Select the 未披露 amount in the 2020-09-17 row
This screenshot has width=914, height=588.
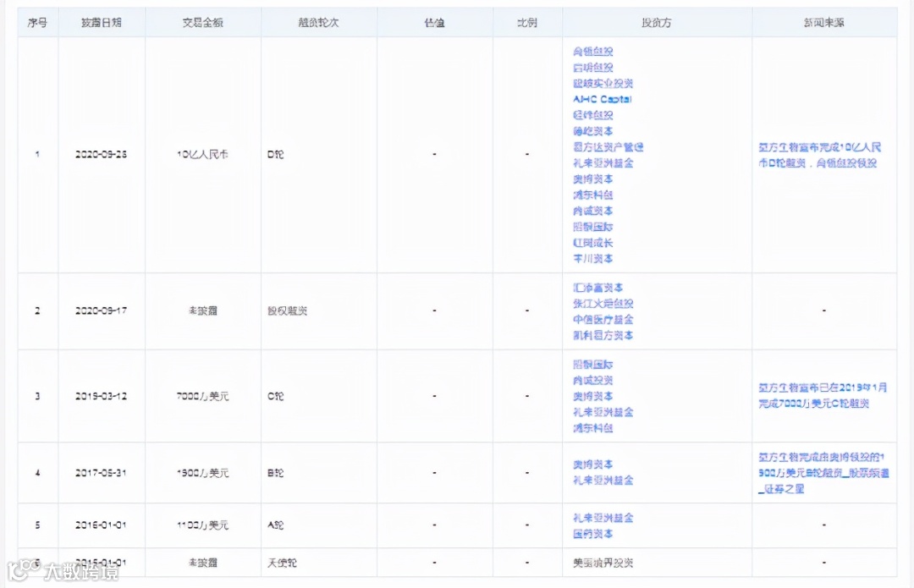coord(203,310)
